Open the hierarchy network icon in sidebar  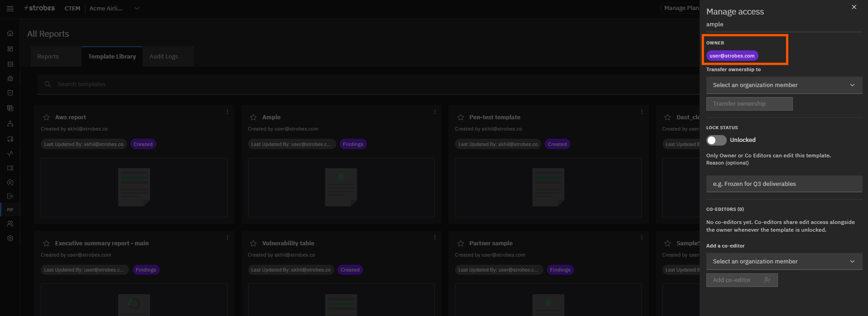click(10, 123)
